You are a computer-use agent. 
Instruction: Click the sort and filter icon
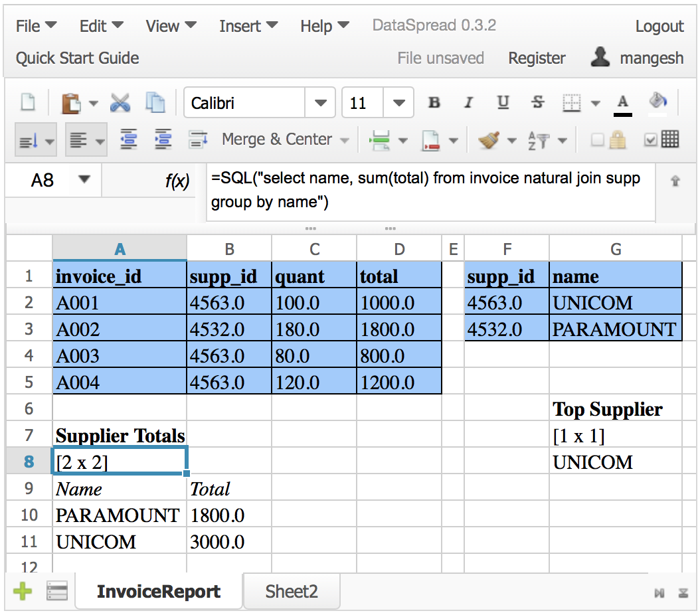(539, 141)
